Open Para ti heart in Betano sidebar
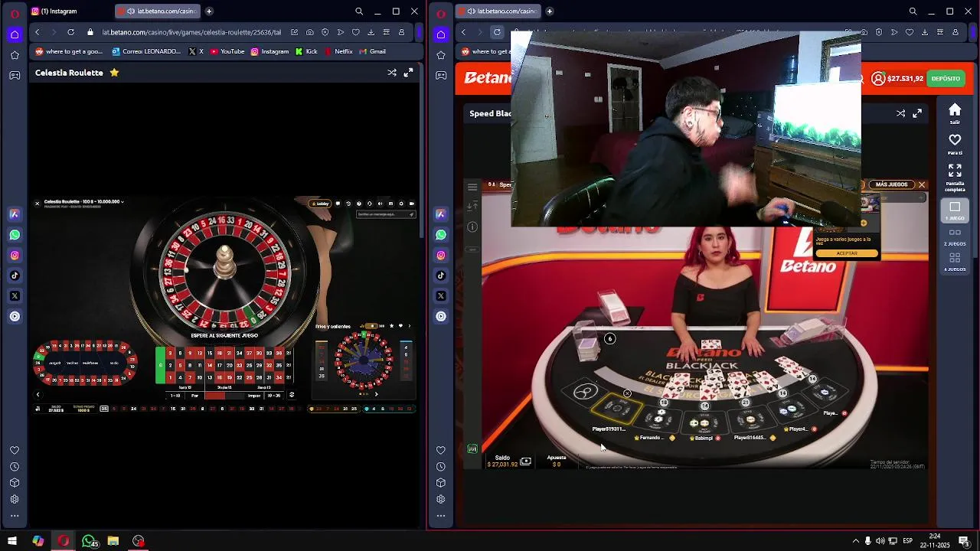The image size is (980, 551). pos(955,144)
